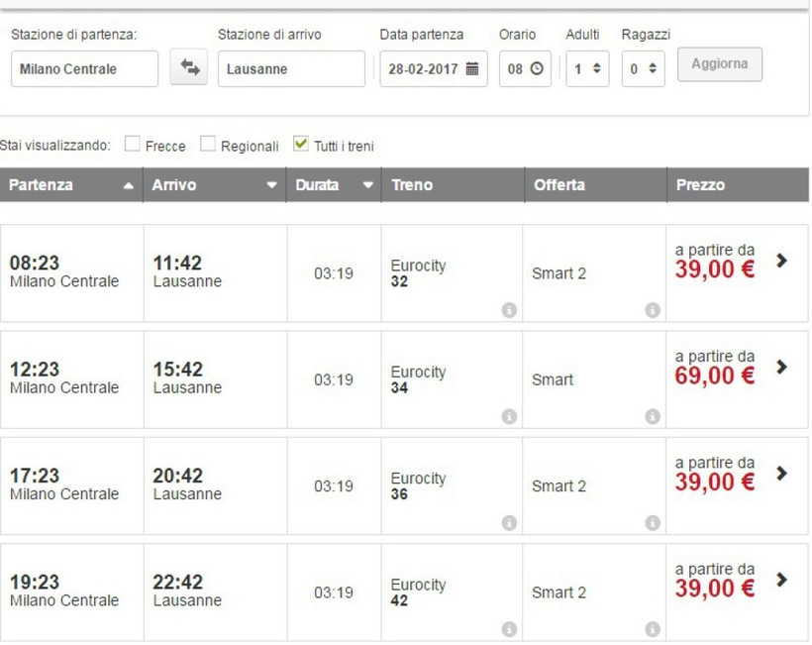812x645 pixels.
Task: Show offer info for Eurocity 42 Smart 2
Action: point(653,629)
